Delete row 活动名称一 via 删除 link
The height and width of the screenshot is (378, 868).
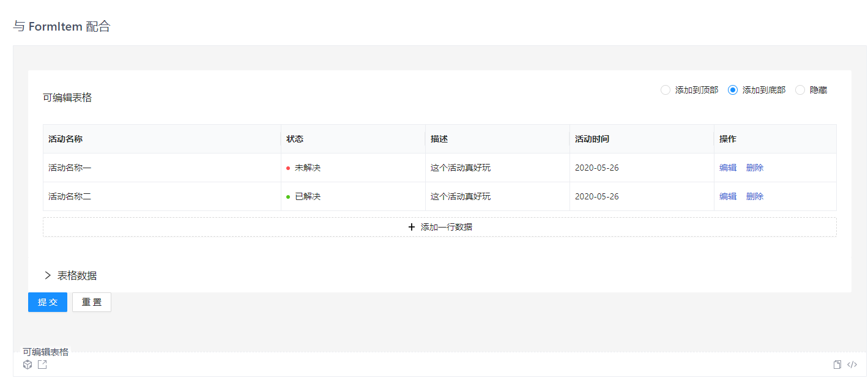coord(755,168)
